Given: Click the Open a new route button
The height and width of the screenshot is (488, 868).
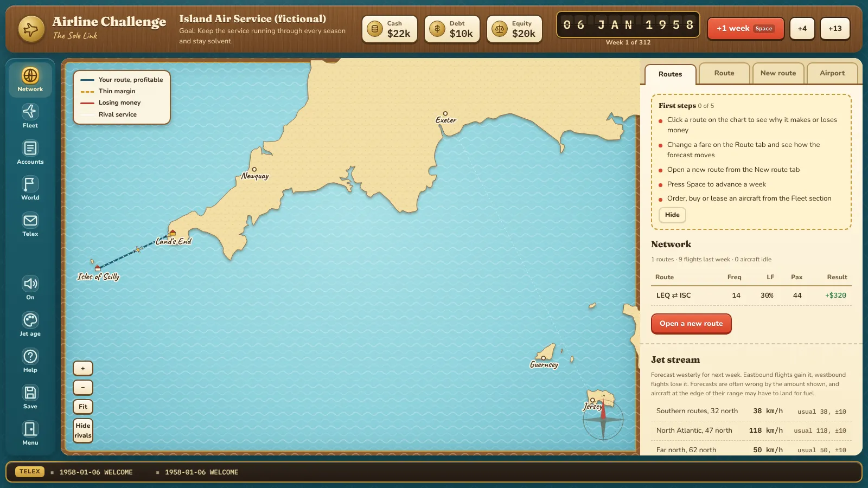Looking at the screenshot, I should [x=691, y=324].
